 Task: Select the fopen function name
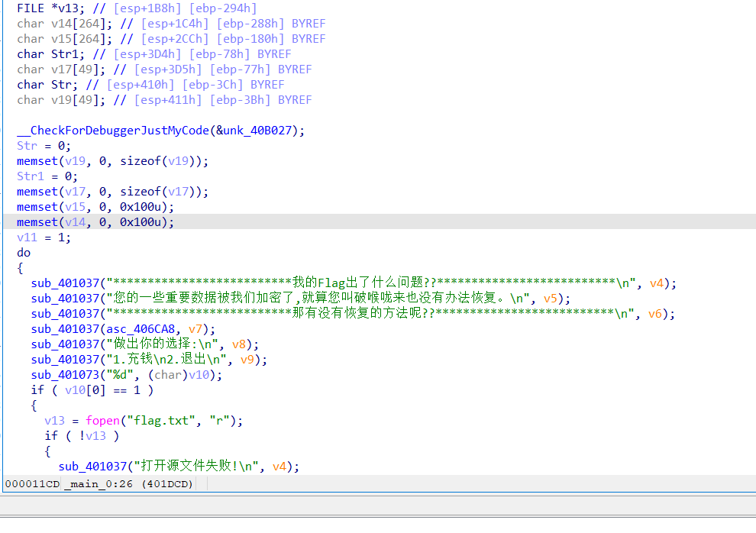(102, 421)
